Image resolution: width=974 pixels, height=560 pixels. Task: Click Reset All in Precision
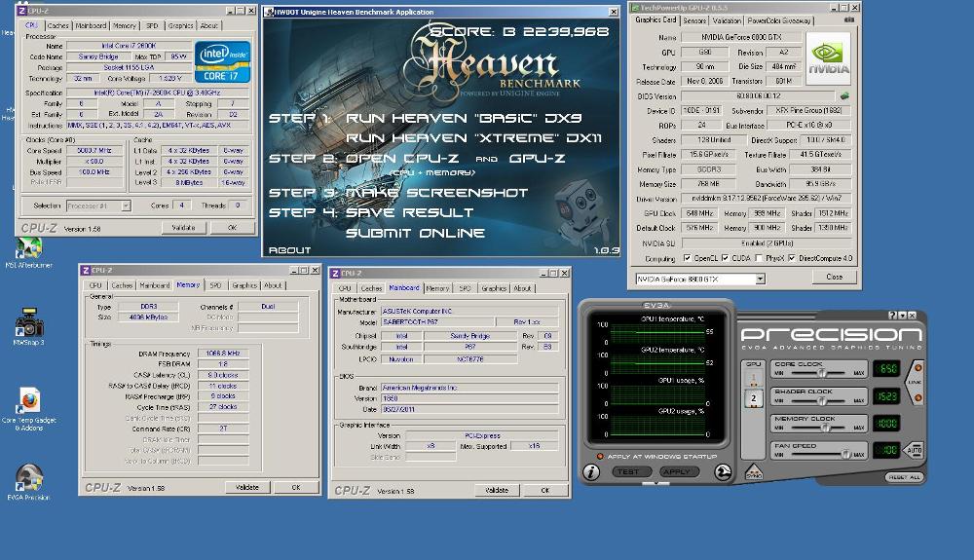click(904, 477)
